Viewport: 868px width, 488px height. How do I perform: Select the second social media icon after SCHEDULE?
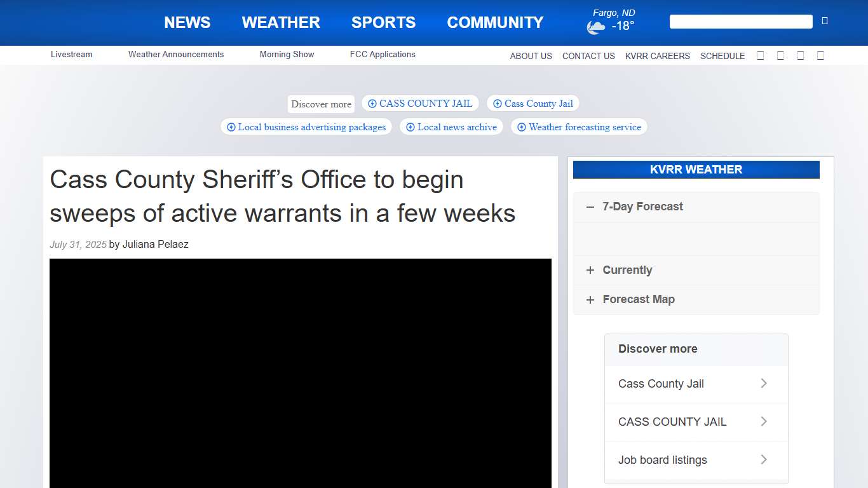pyautogui.click(x=780, y=56)
